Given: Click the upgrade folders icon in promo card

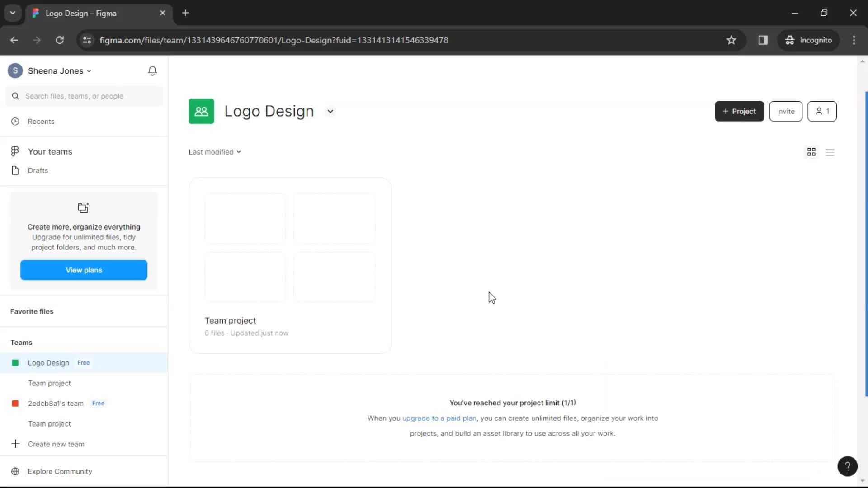Looking at the screenshot, I should pyautogui.click(x=84, y=208).
